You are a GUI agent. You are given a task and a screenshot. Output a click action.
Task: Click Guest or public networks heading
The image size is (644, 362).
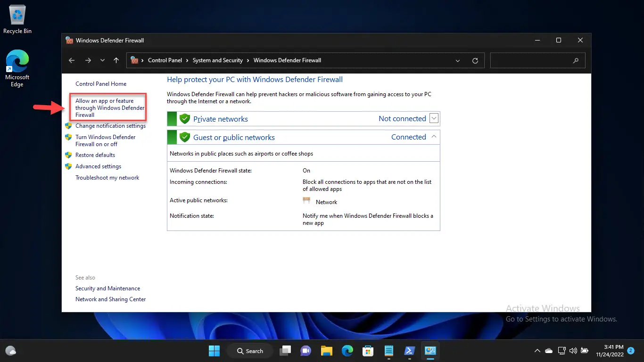point(234,138)
